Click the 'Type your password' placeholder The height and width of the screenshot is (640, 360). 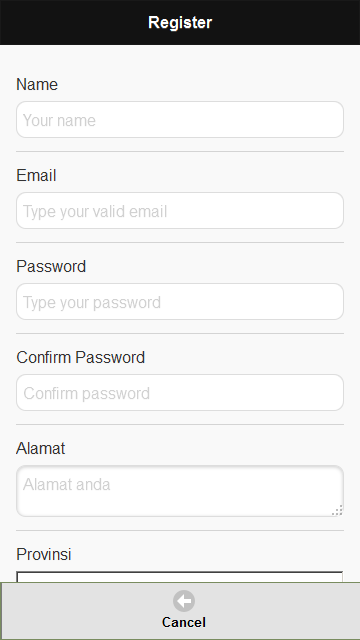coord(92,302)
